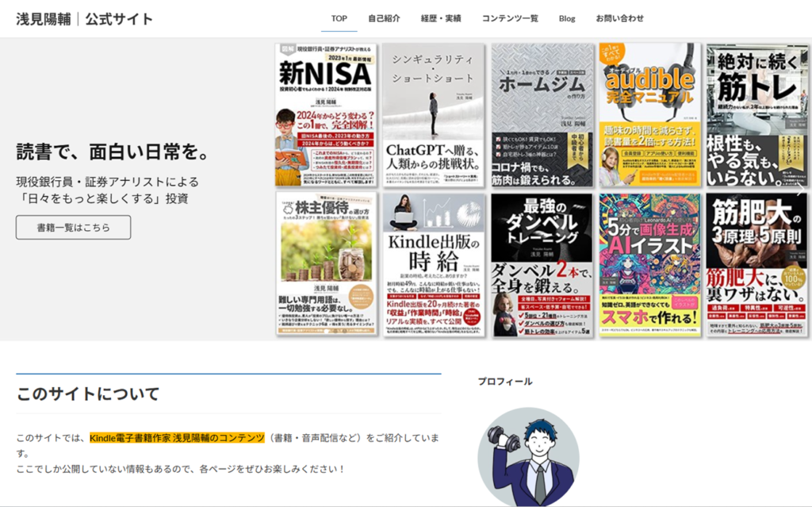The height and width of the screenshot is (507, 812).
Task: Open the 新NISA book cover
Action: click(x=326, y=115)
